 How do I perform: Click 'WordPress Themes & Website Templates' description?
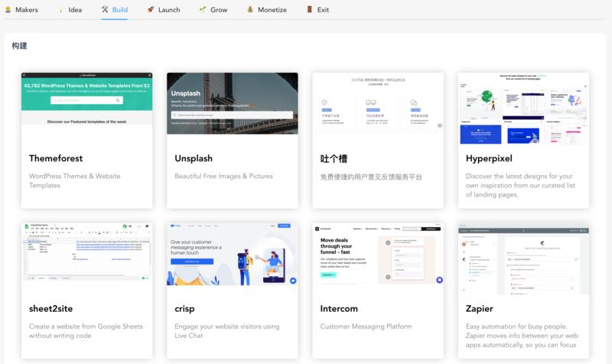74,180
